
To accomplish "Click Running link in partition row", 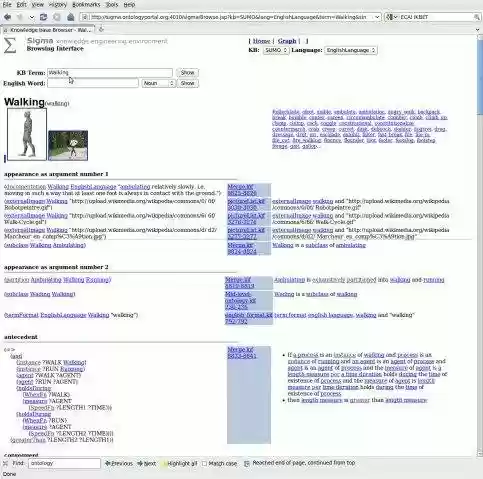I will point(98,280).
